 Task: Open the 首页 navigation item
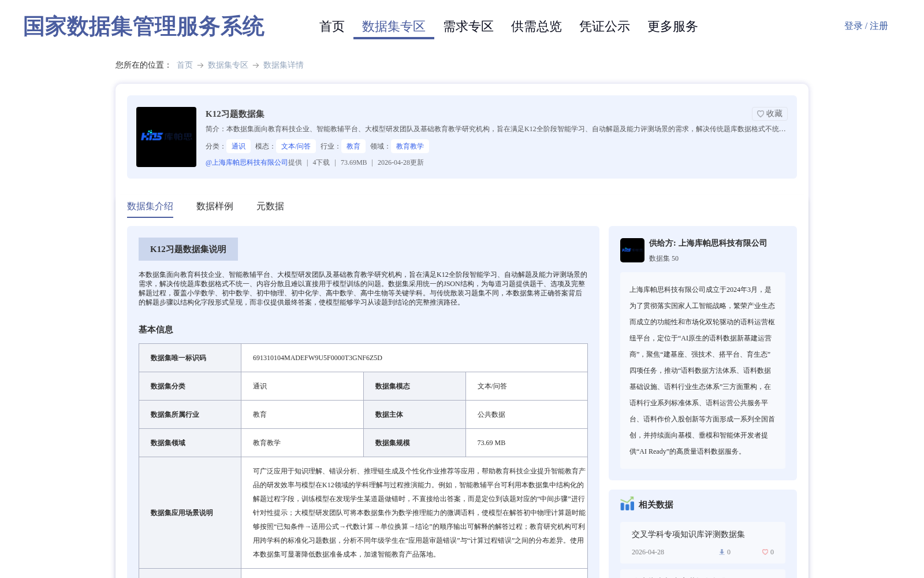pyautogui.click(x=332, y=27)
